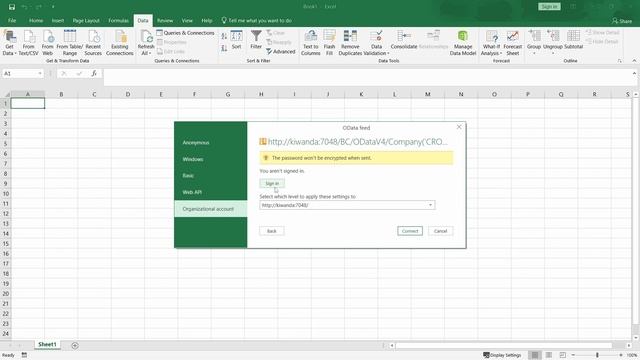Save the workbook via quick access icon
Image resolution: width=640 pixels, height=360 pixels.
(12, 7)
